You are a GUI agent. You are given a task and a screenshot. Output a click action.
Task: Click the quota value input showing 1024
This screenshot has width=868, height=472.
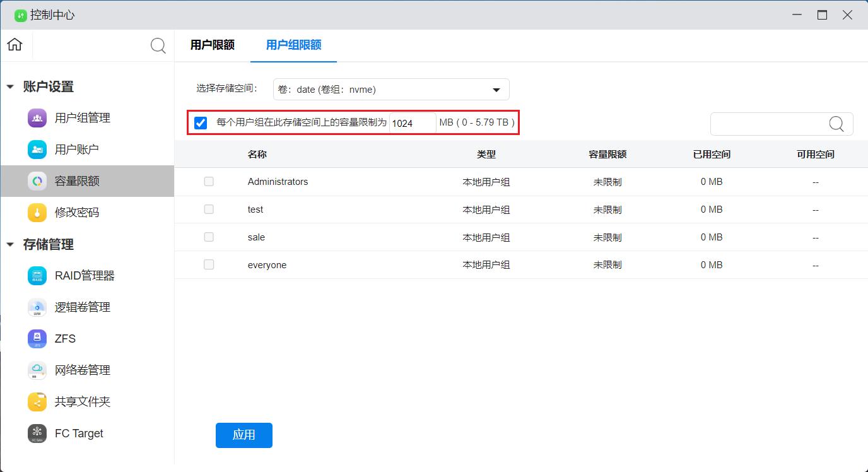(412, 122)
